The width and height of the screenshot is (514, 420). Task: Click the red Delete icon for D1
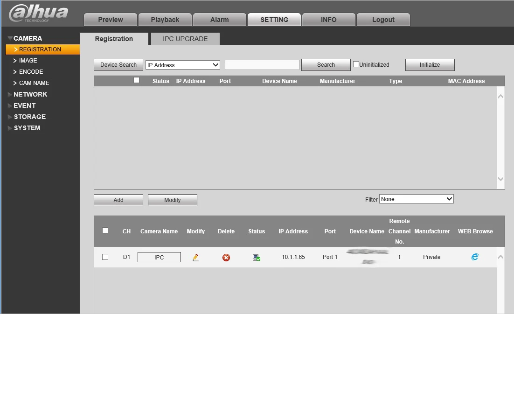(x=226, y=258)
